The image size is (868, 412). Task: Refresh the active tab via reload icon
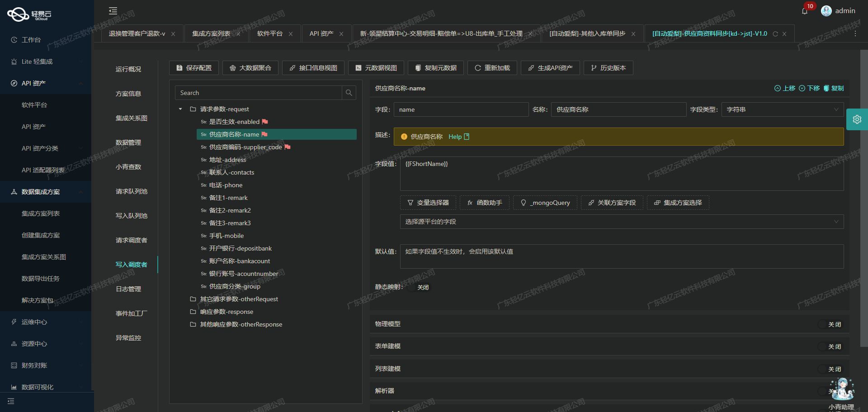(x=775, y=34)
